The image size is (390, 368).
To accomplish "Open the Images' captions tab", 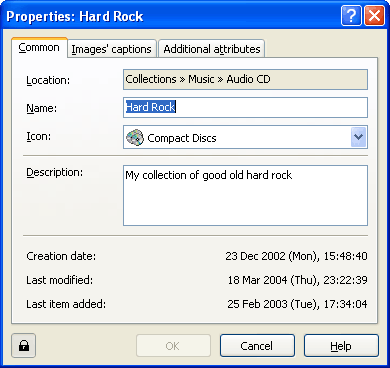I will pos(112,49).
